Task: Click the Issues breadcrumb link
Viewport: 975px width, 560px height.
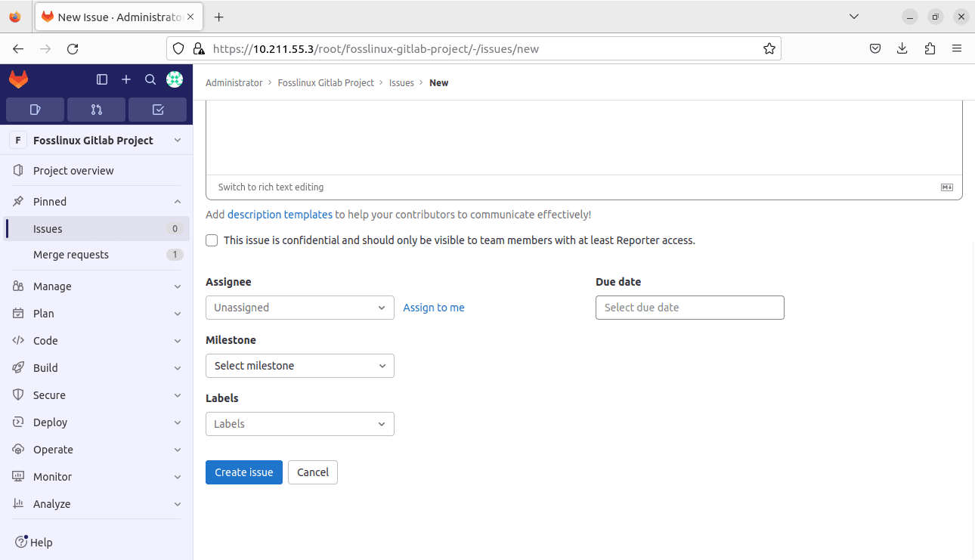Action: 401,83
